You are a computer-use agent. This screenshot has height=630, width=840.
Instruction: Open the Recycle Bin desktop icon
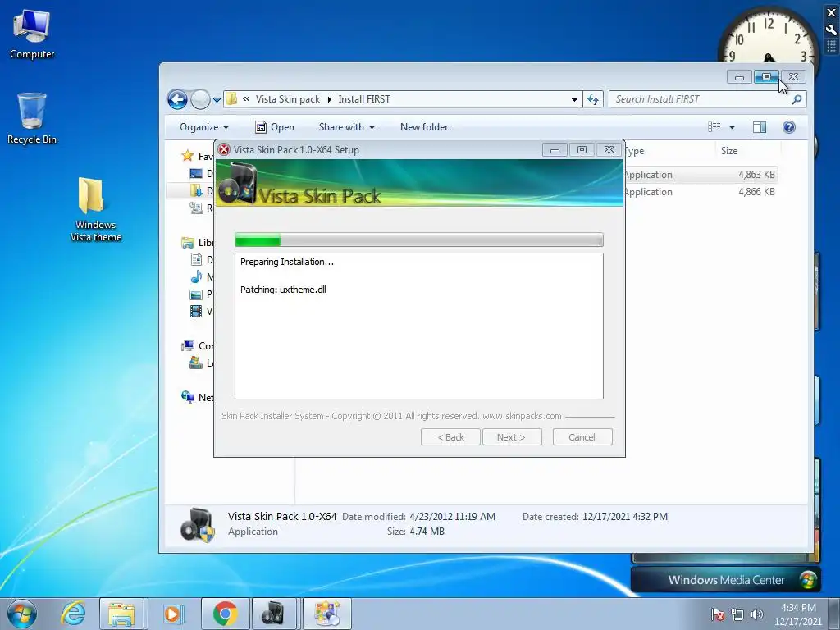point(32,118)
